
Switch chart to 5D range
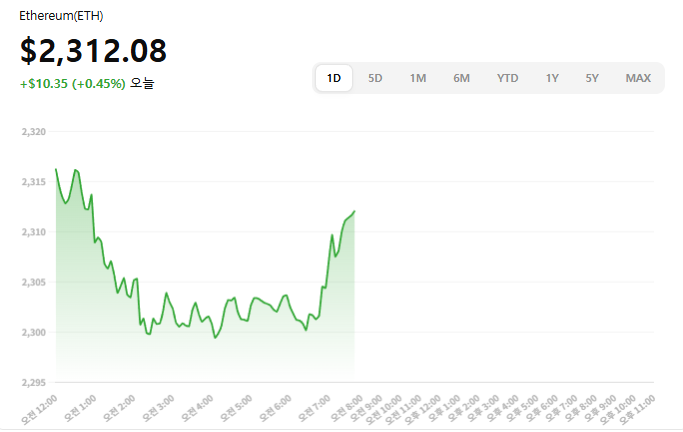point(375,78)
